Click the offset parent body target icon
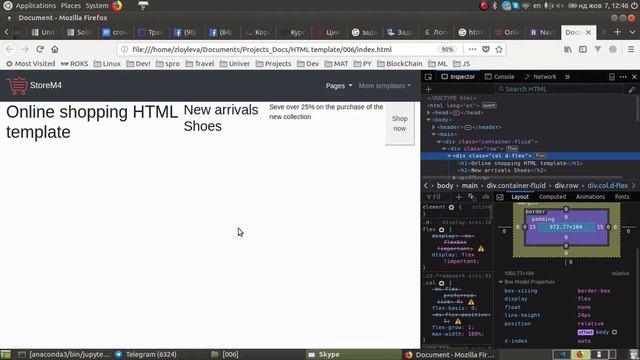Image resolution: width=640 pixels, height=360 pixels. [x=614, y=332]
